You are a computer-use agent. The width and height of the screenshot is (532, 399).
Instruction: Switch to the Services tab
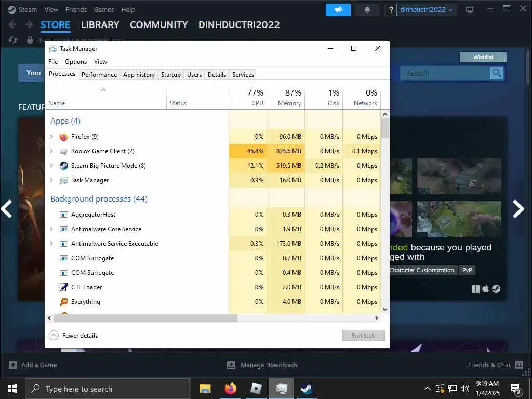point(243,75)
